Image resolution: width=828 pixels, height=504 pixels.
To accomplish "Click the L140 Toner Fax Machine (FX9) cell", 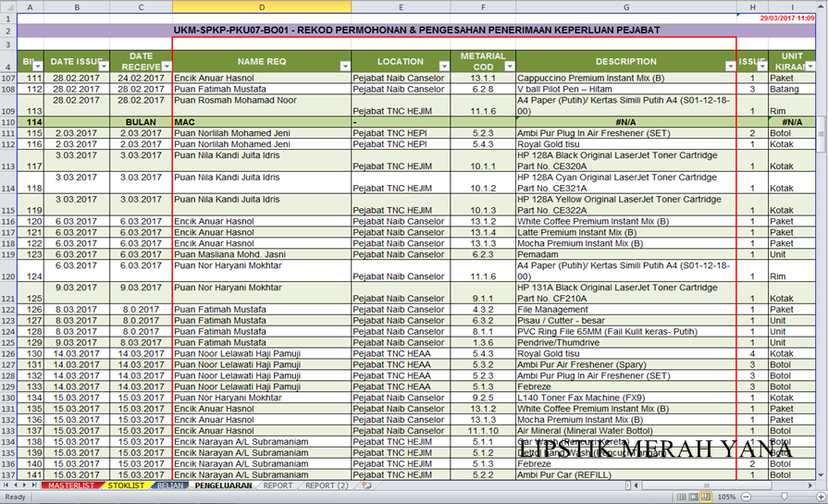I will point(625,398).
